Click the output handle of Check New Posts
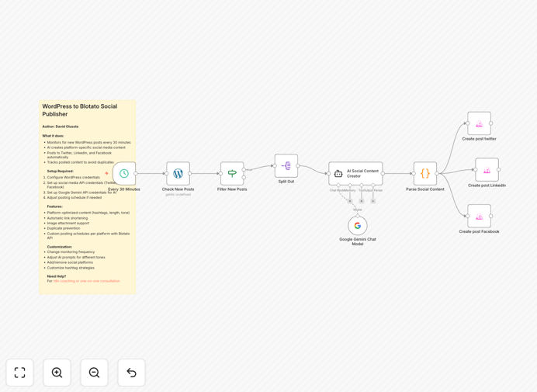Screen dimensions: 537x392 (x=189, y=173)
